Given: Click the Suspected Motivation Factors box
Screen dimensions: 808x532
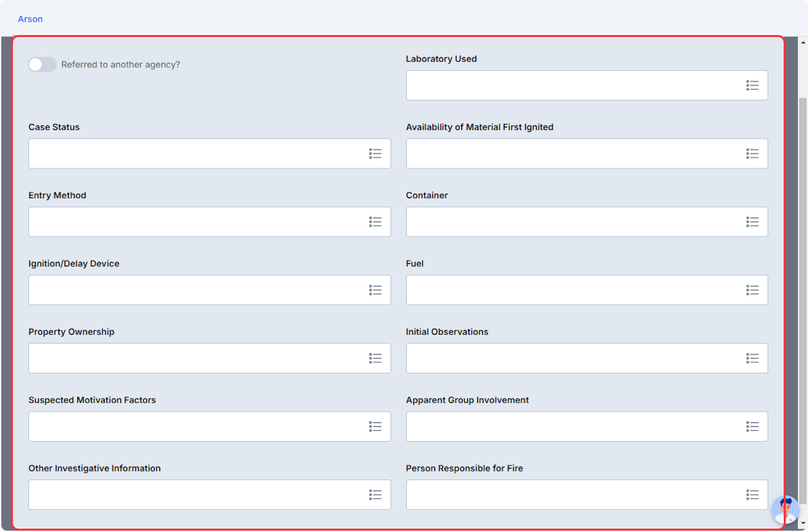Looking at the screenshot, I should pos(209,426).
